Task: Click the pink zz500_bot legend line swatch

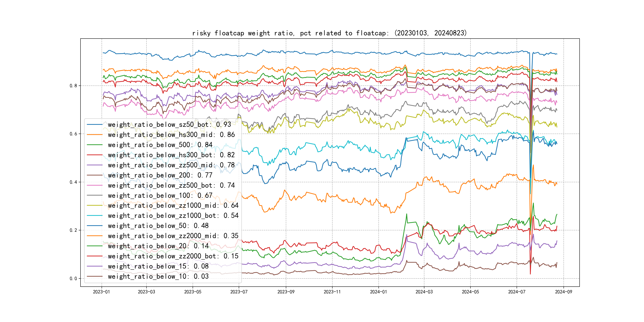Action: pyautogui.click(x=95, y=185)
